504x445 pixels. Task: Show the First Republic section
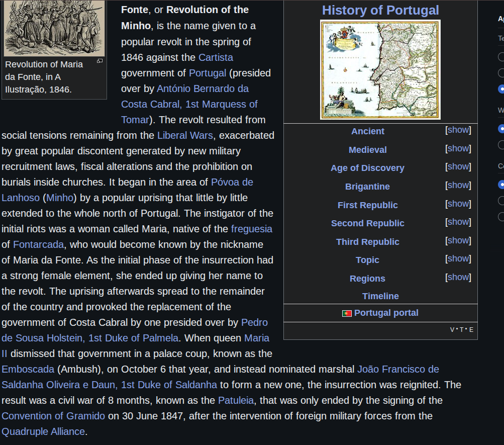[x=458, y=204]
